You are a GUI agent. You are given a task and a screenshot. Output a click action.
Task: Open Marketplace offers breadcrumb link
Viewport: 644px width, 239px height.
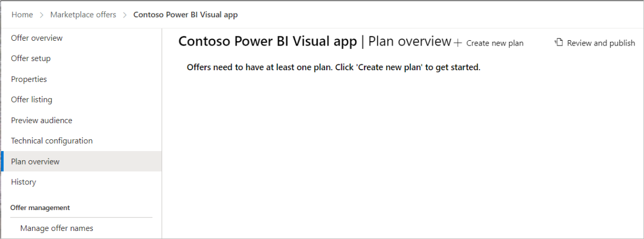[x=83, y=15]
